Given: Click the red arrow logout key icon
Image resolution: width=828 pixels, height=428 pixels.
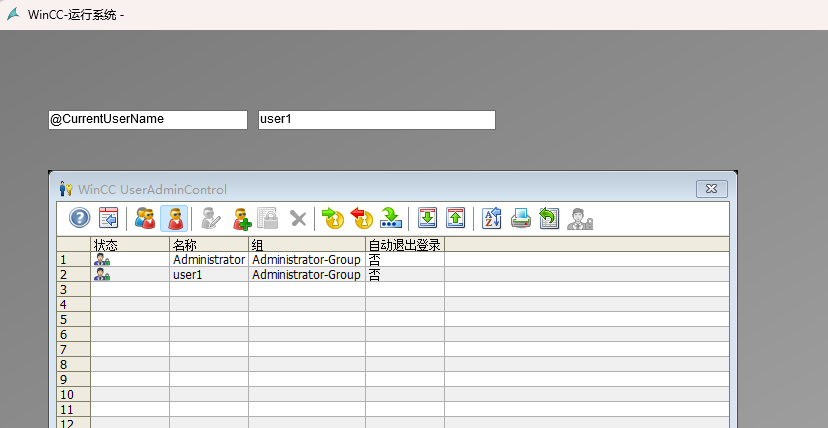Looking at the screenshot, I should point(362,218).
